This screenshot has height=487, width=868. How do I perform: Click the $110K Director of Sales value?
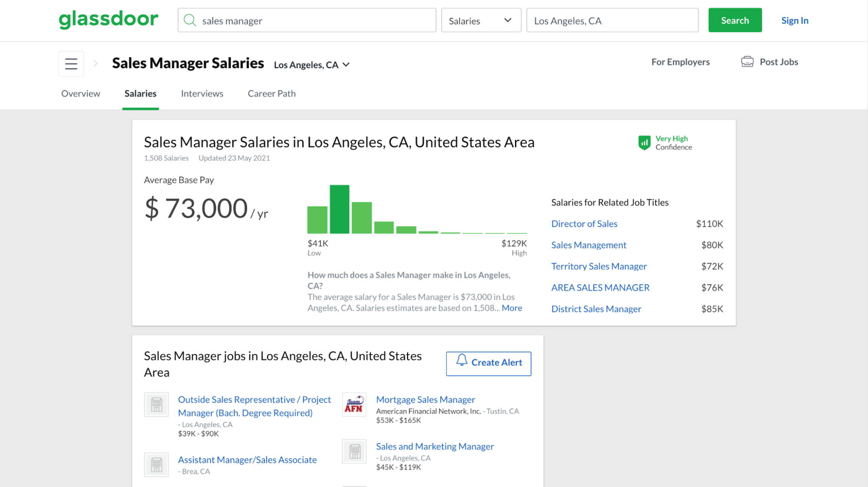709,224
